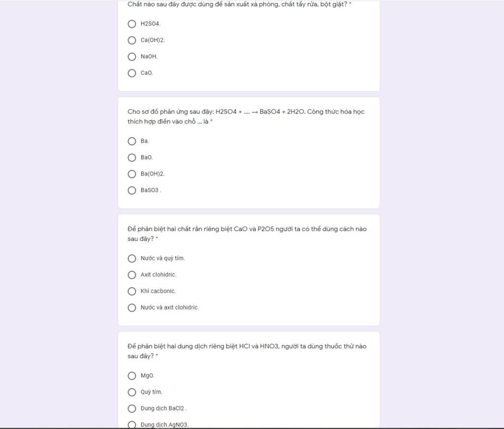Select the MgO radio option
This screenshot has width=504, height=429.
point(132,376)
